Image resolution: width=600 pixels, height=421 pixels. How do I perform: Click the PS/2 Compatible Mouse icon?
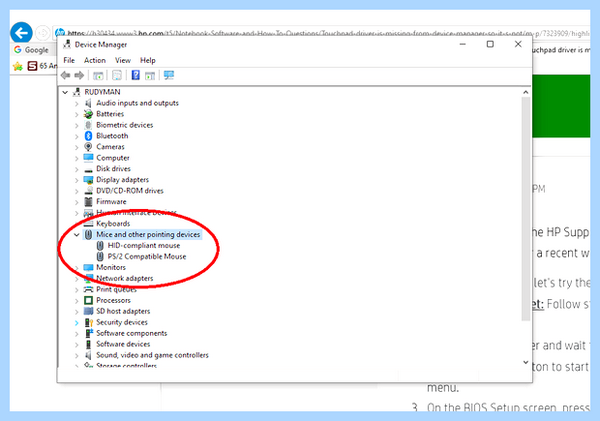coord(100,256)
